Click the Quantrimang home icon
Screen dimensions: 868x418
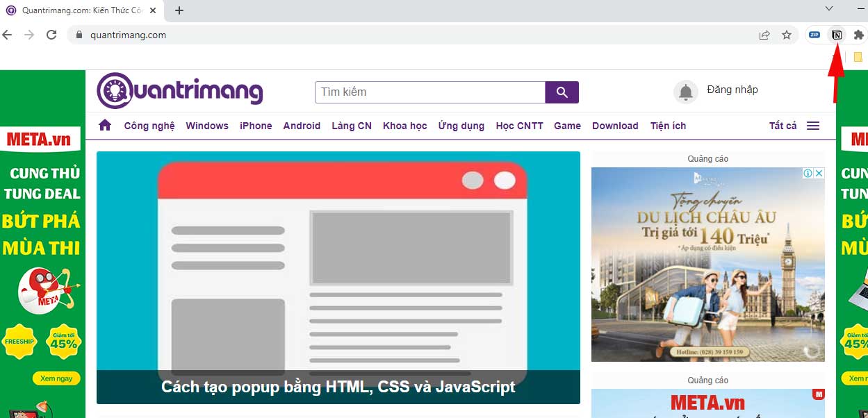[x=104, y=125]
